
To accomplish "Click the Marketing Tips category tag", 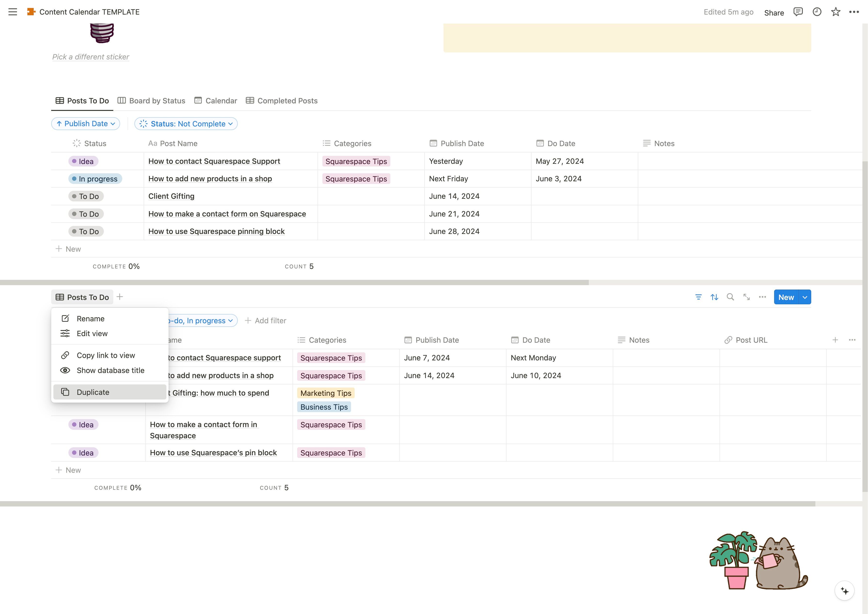I will [x=326, y=393].
